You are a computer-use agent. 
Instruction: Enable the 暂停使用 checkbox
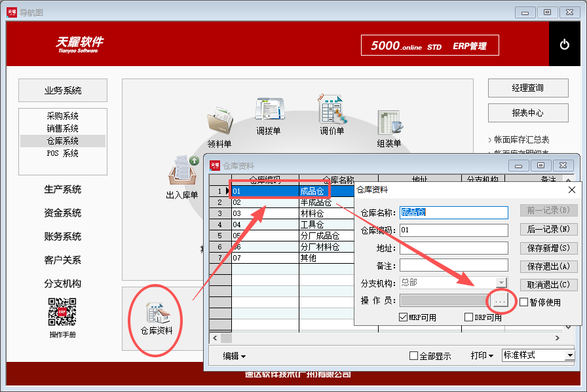pyautogui.click(x=524, y=302)
